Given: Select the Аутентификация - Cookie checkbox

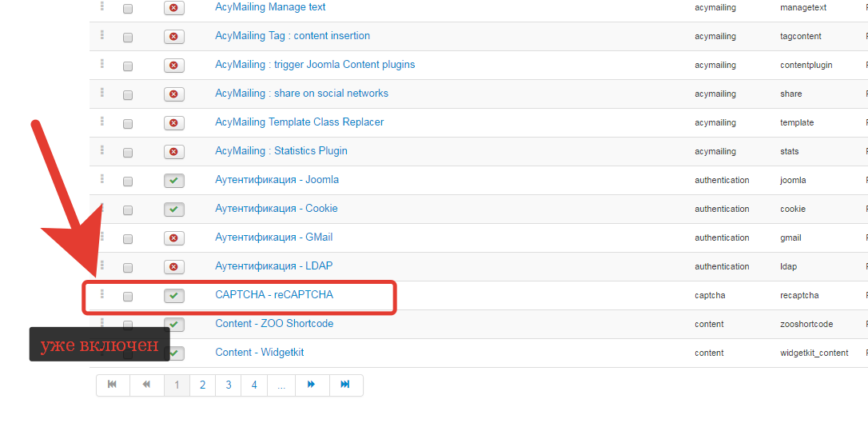Looking at the screenshot, I should [128, 210].
